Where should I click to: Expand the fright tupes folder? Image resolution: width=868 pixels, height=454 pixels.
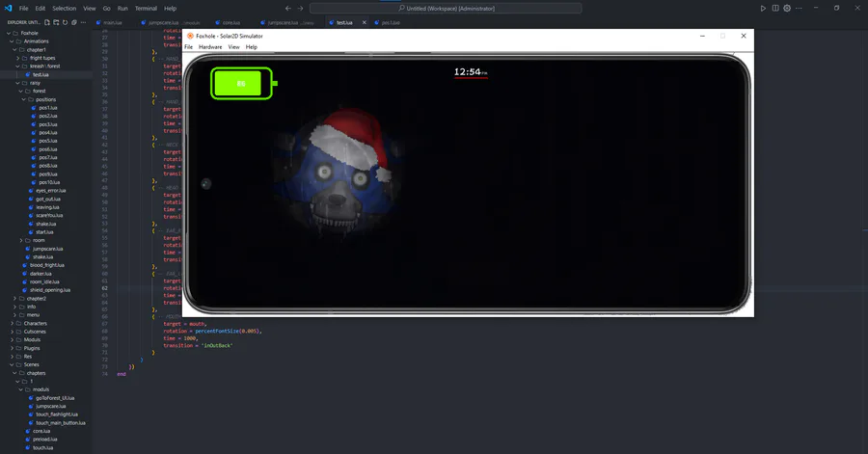click(17, 58)
